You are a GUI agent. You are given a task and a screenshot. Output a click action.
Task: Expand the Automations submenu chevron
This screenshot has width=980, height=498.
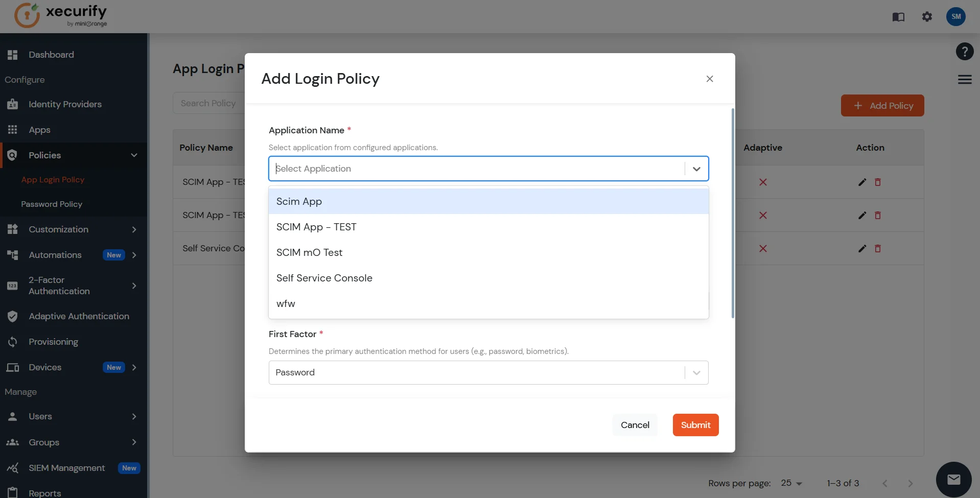point(134,255)
